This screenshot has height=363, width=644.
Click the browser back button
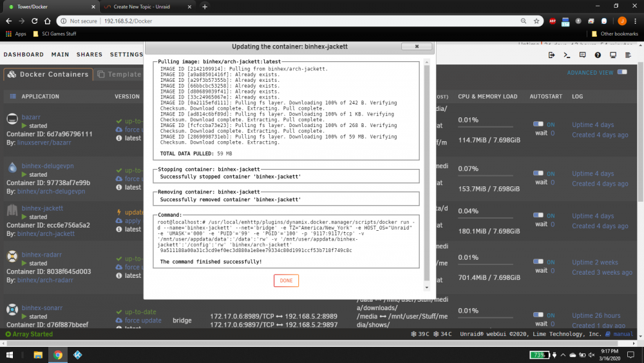pos(9,21)
